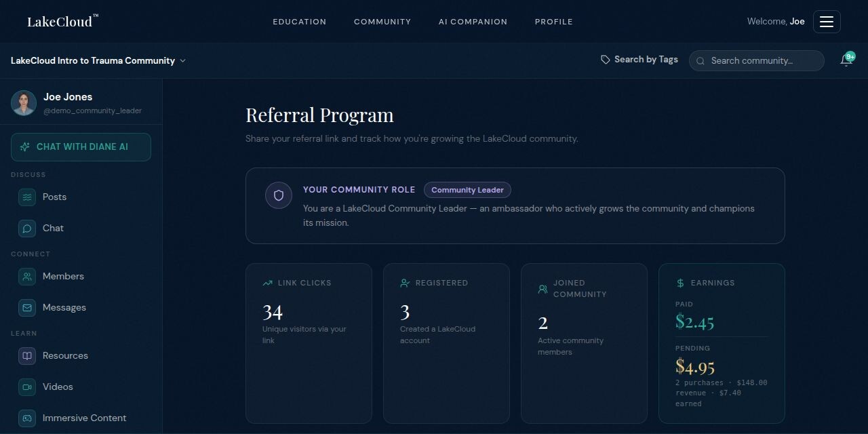This screenshot has height=434, width=868.
Task: Click the magnifier icon in community search
Action: point(701,61)
